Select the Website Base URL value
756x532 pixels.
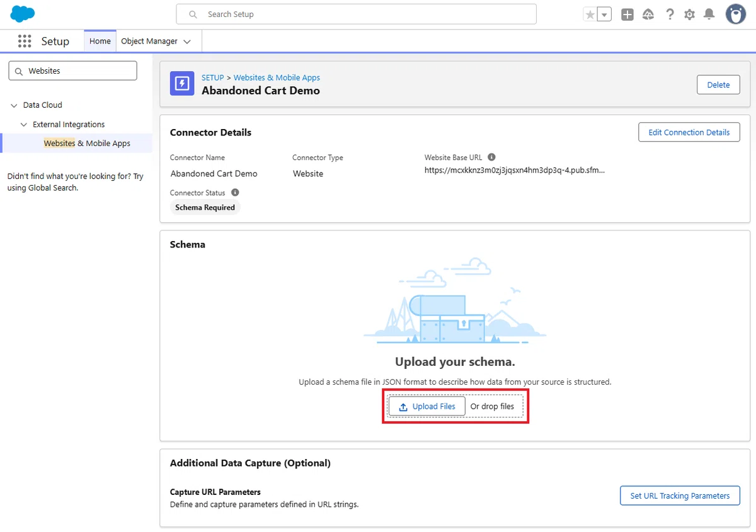[x=515, y=170]
